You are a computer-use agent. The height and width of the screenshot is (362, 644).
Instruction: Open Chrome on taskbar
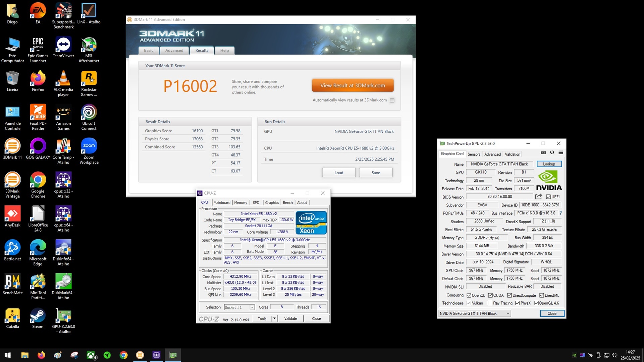123,355
